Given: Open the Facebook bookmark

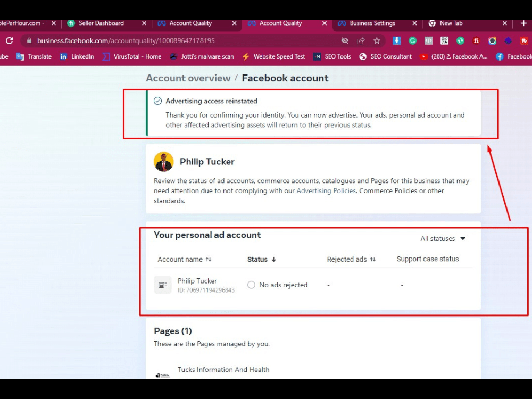Looking at the screenshot, I should (514, 56).
